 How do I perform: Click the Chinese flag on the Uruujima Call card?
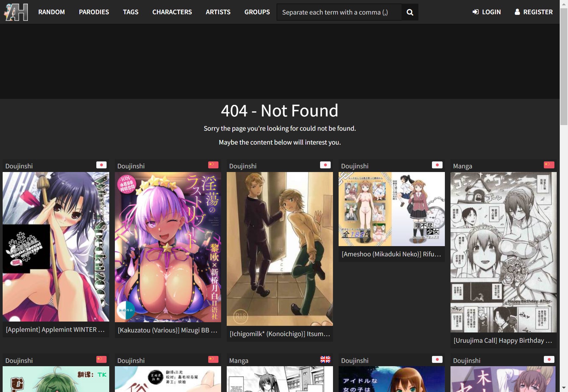(x=549, y=165)
